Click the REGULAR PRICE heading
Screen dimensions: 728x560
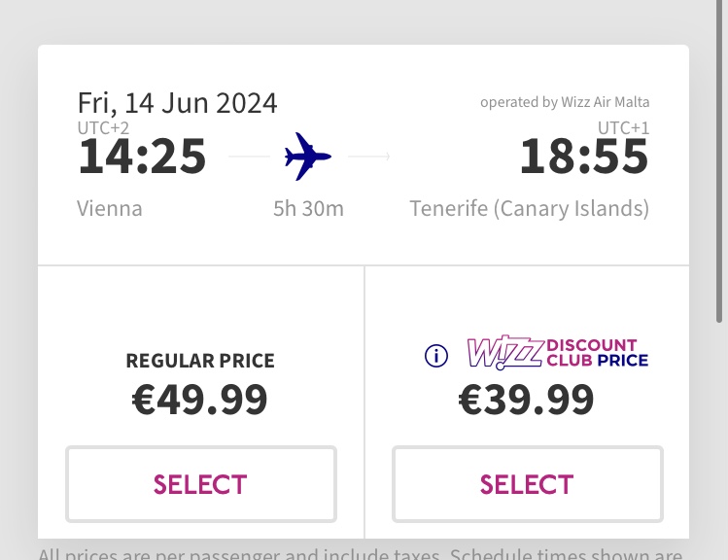tap(200, 361)
